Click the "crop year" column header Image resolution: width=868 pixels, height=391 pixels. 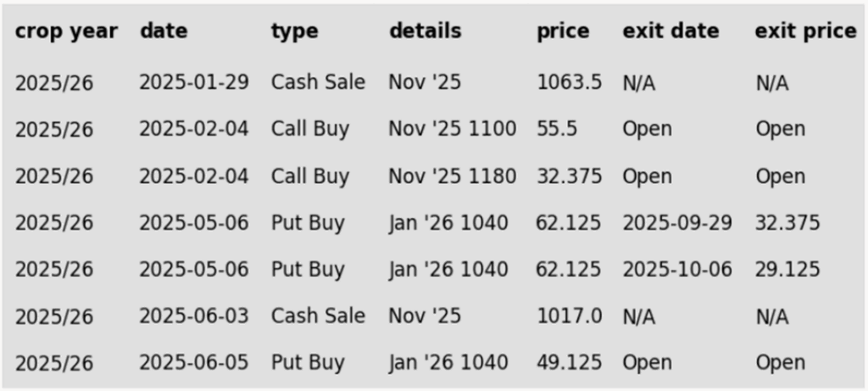66,31
